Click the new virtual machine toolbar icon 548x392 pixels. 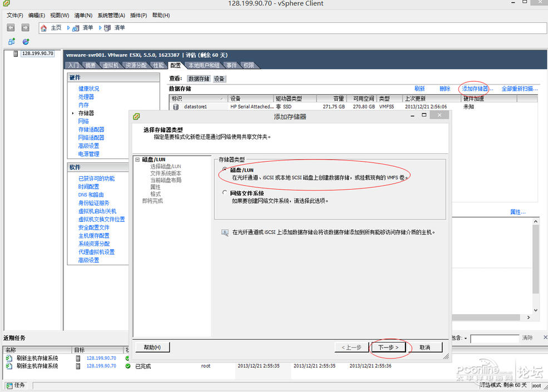point(12,42)
